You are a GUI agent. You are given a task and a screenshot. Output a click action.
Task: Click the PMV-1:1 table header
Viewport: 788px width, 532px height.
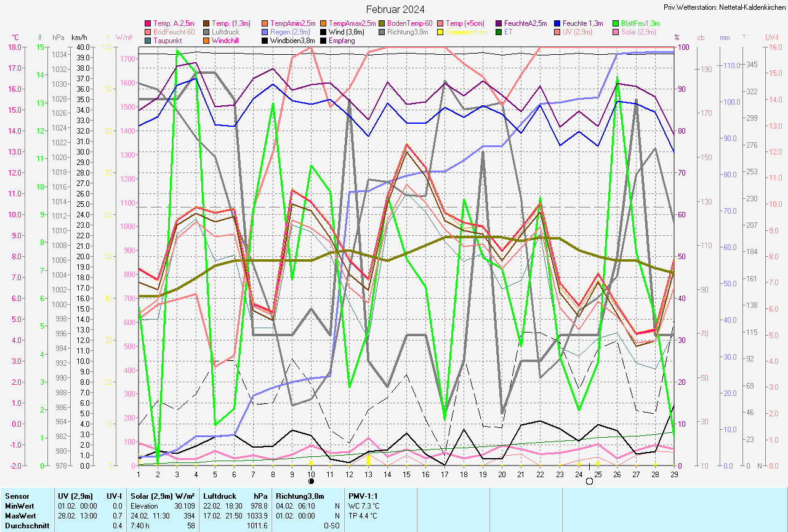pos(363,495)
